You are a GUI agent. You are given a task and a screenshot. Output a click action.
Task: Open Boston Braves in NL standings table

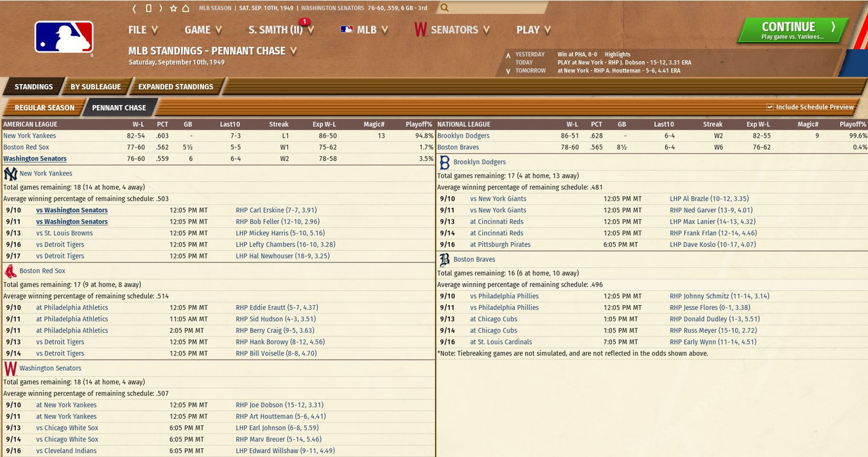458,147
